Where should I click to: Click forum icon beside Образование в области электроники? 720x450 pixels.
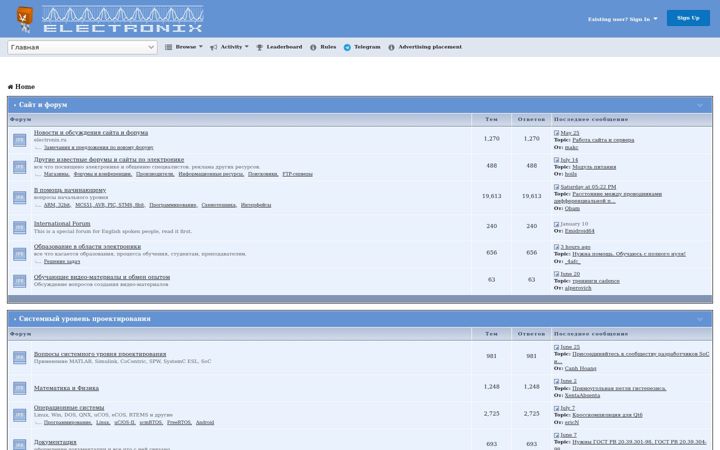pos(19,254)
